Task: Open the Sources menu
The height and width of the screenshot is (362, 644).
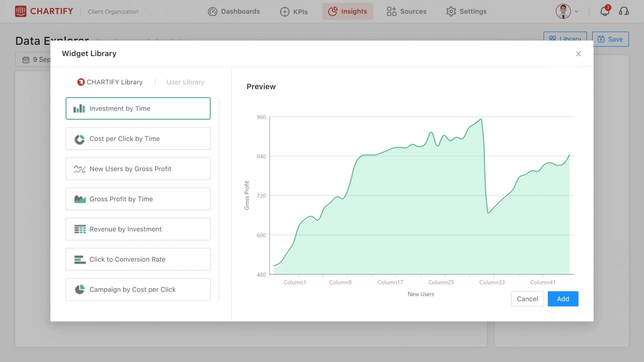Action: click(406, 12)
